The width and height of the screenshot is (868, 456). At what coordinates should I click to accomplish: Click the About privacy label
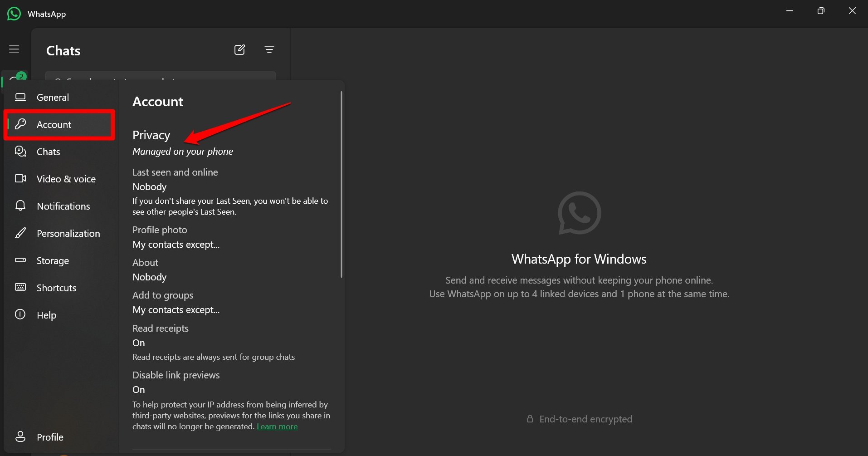coord(145,263)
